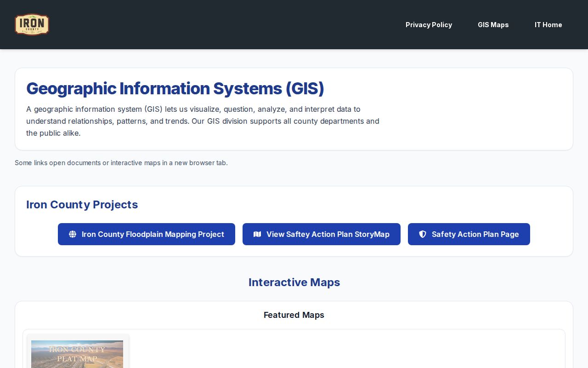
Task: Open the Privacy Policy menu item
Action: point(429,25)
